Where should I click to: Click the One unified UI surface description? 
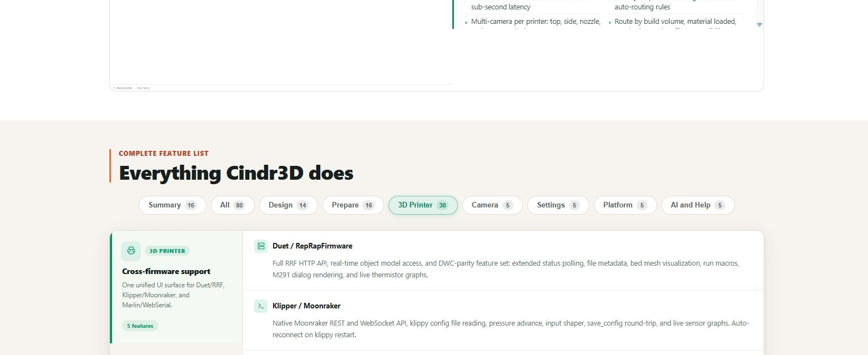(x=173, y=295)
